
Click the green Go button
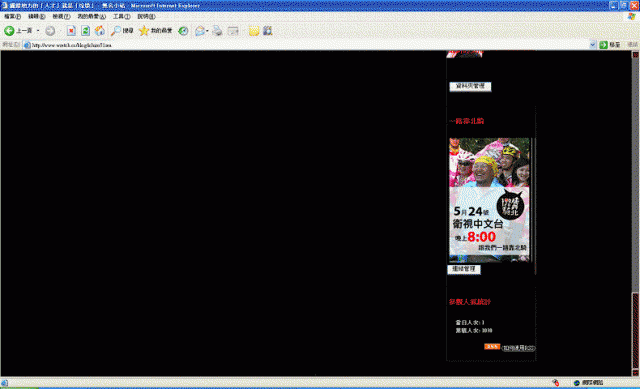610,45
